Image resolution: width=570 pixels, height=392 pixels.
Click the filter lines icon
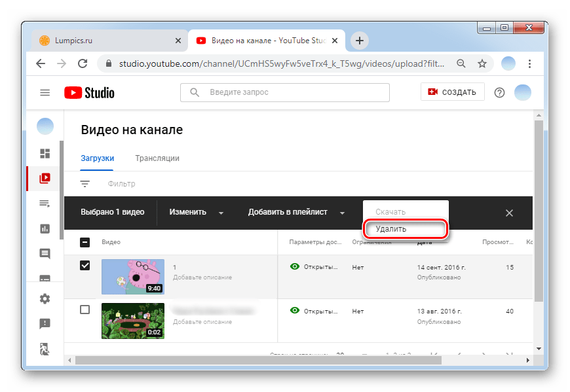pyautogui.click(x=85, y=184)
